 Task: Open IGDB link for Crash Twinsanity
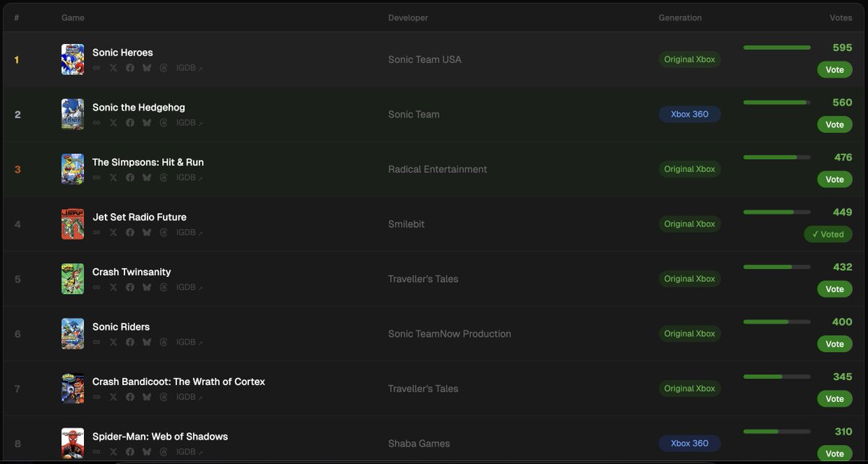[190, 288]
